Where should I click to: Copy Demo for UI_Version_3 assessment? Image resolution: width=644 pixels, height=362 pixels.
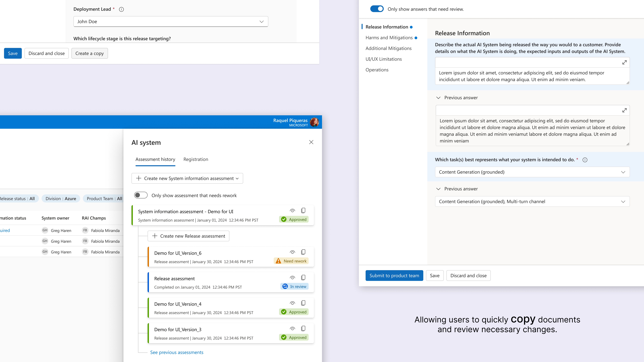[303, 328]
